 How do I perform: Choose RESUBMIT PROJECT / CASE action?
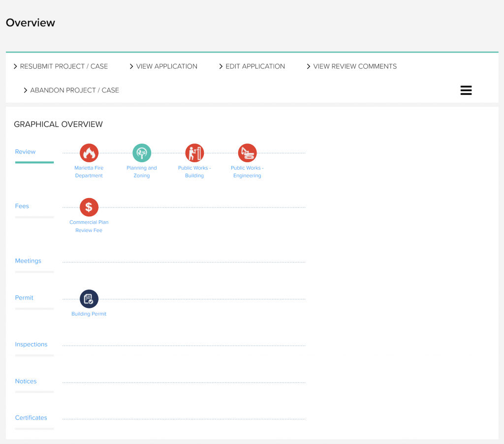click(x=64, y=66)
